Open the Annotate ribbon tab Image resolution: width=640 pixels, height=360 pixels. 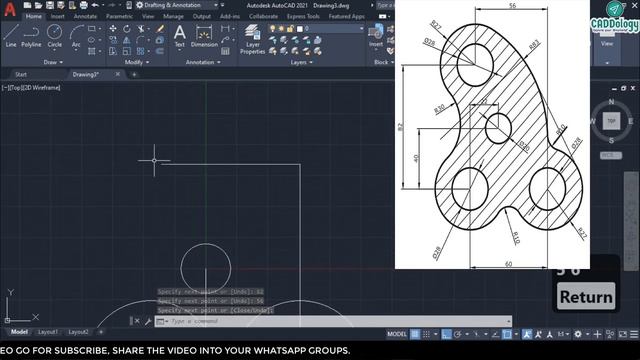tap(85, 17)
